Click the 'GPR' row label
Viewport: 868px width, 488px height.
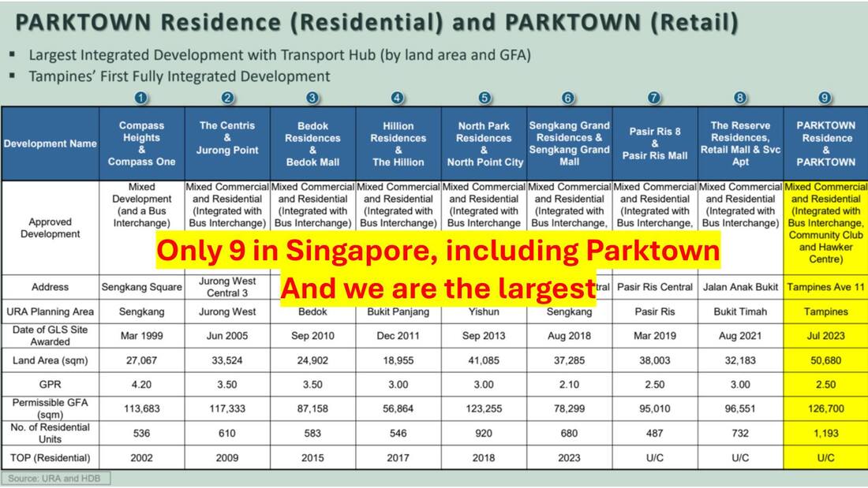(x=50, y=385)
